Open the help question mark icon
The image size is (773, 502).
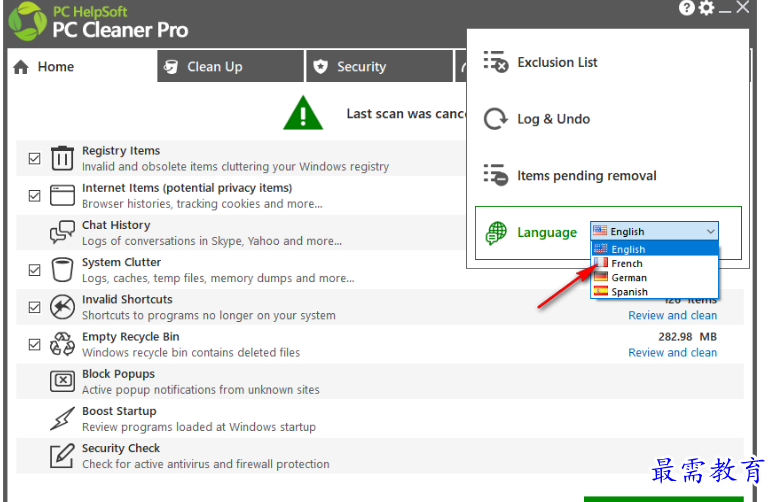686,8
